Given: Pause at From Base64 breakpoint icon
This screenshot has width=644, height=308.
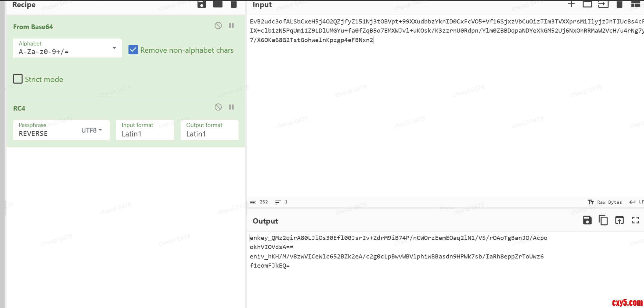Looking at the screenshot, I should [231, 26].
